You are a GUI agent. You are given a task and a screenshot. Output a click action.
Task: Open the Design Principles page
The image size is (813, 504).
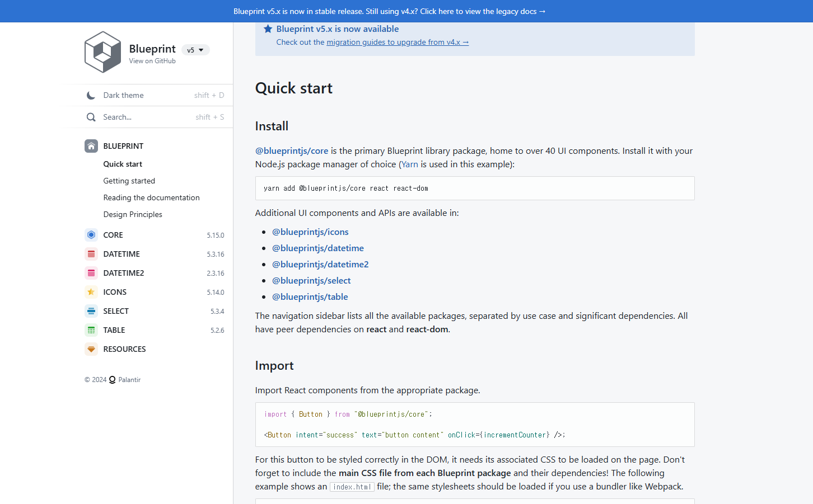click(x=133, y=214)
